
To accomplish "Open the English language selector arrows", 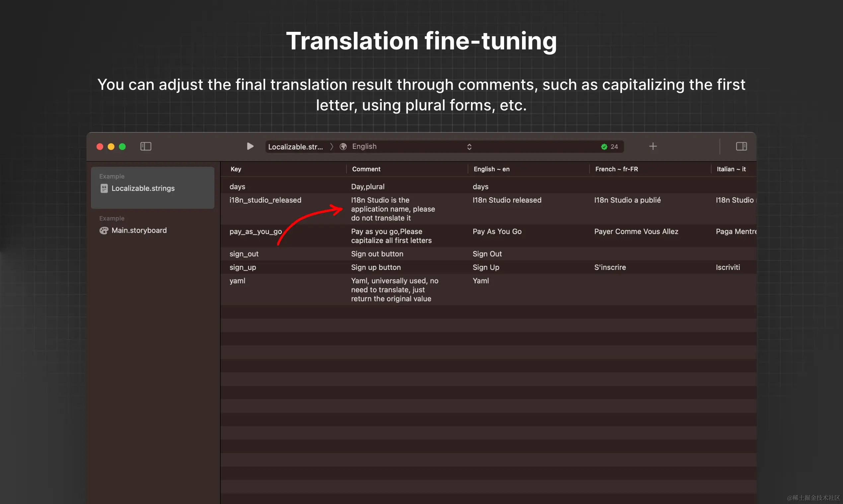I will [469, 147].
